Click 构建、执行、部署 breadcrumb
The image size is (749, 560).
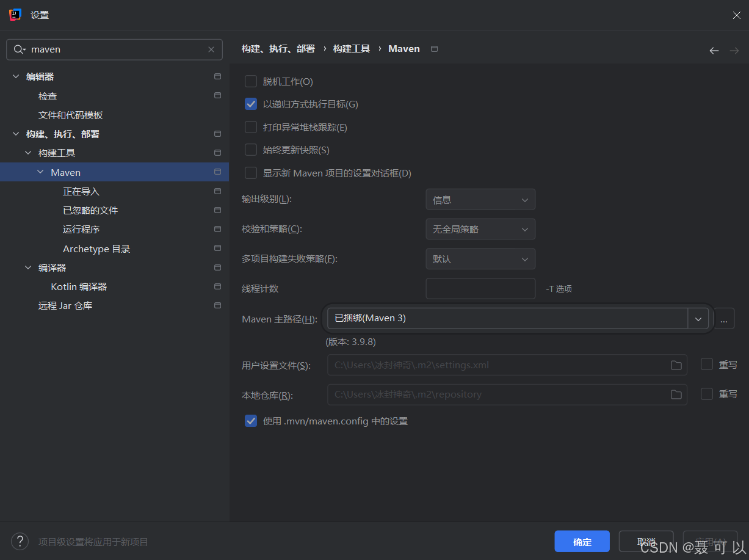[x=278, y=49]
